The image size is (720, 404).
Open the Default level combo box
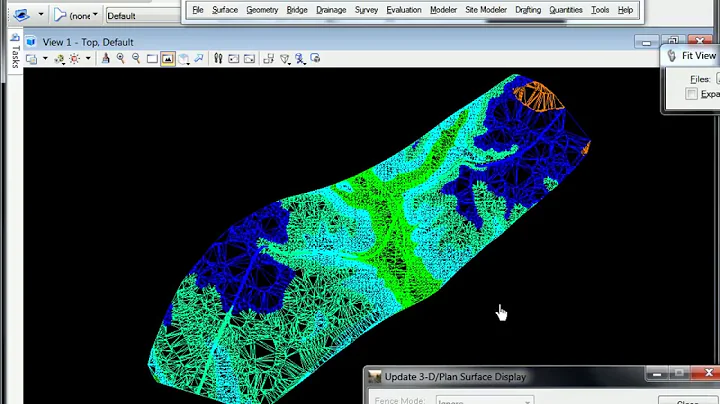(143, 16)
